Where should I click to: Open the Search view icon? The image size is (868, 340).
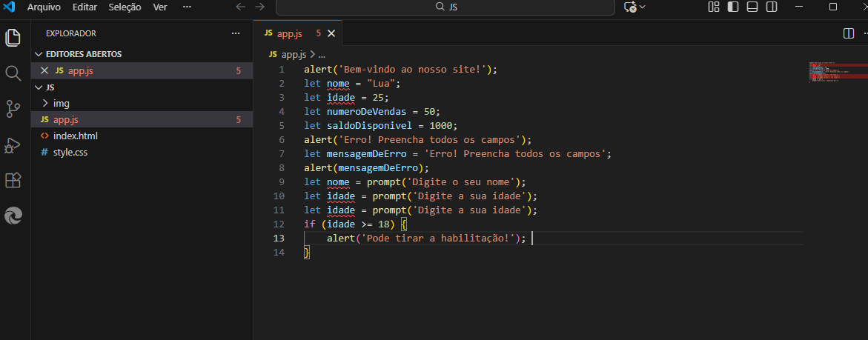point(13,73)
